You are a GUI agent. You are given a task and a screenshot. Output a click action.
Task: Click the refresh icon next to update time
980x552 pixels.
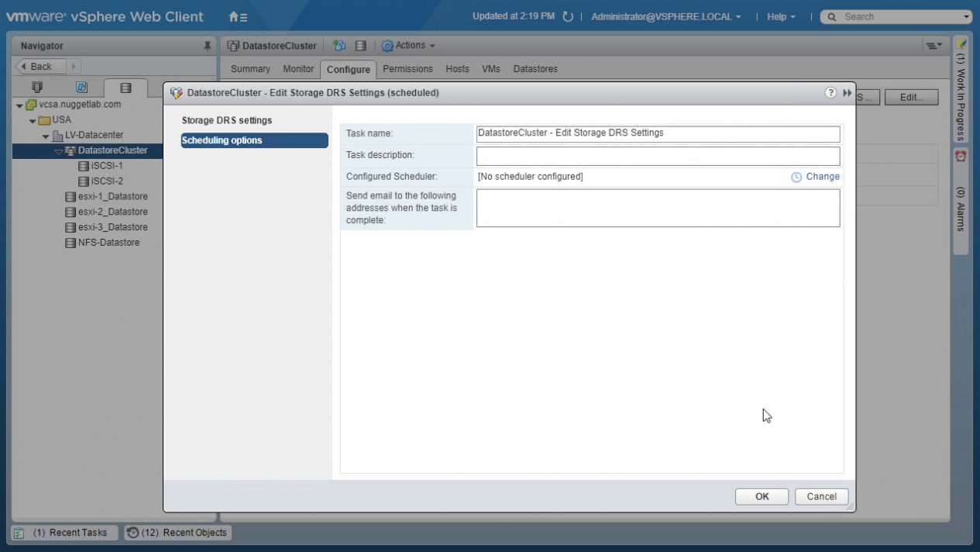point(568,17)
